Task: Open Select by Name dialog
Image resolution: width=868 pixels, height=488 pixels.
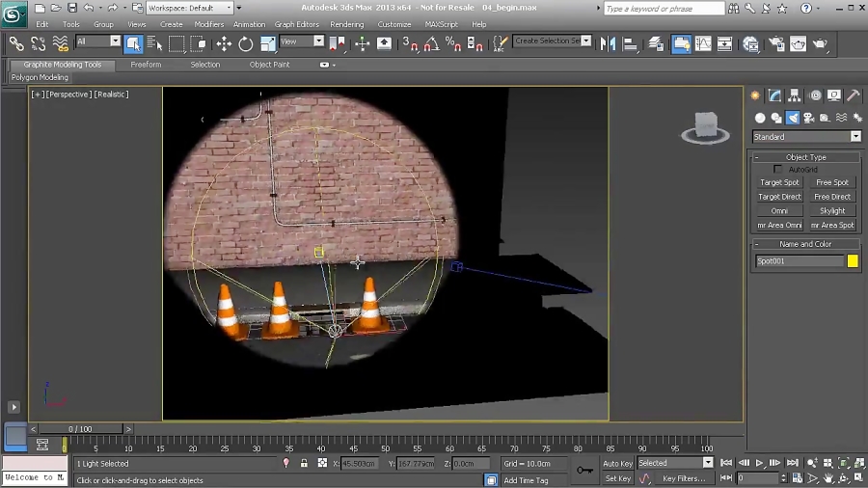Action: click(x=155, y=43)
